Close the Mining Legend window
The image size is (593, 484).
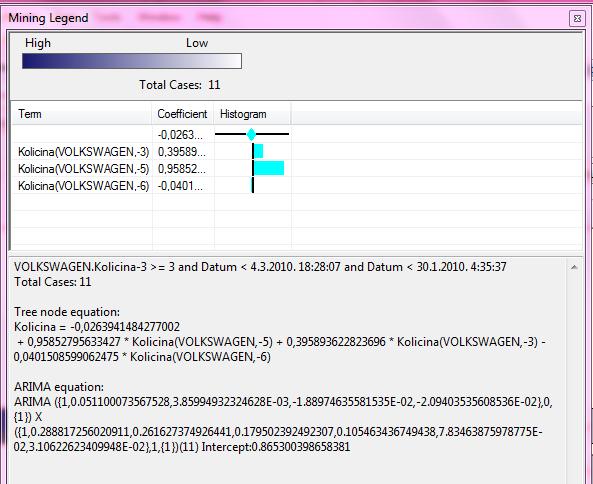point(577,18)
